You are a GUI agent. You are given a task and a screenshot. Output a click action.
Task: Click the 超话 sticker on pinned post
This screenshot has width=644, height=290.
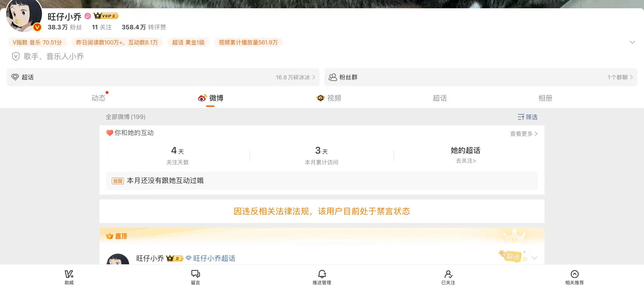[x=513, y=256]
